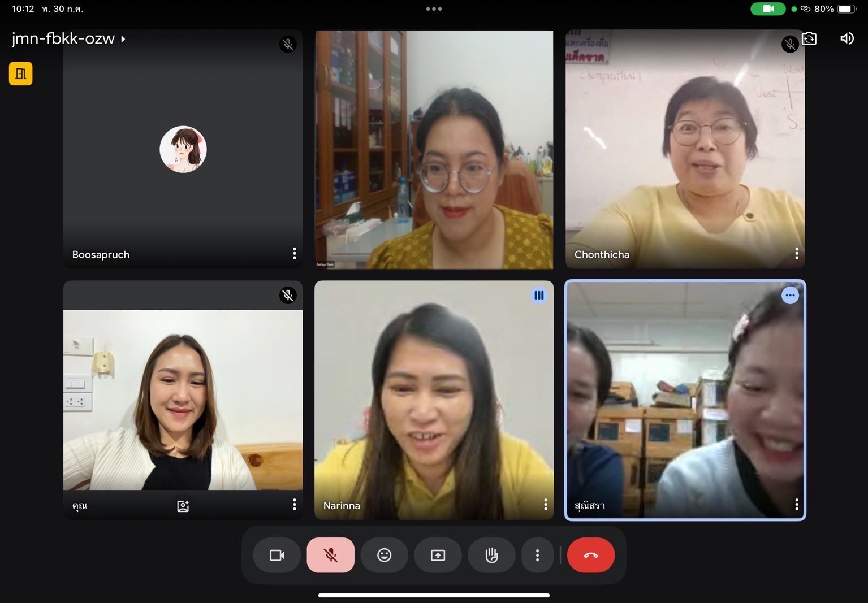Leave the call with red hang-up button
Viewport: 868px width, 603px height.
click(591, 555)
